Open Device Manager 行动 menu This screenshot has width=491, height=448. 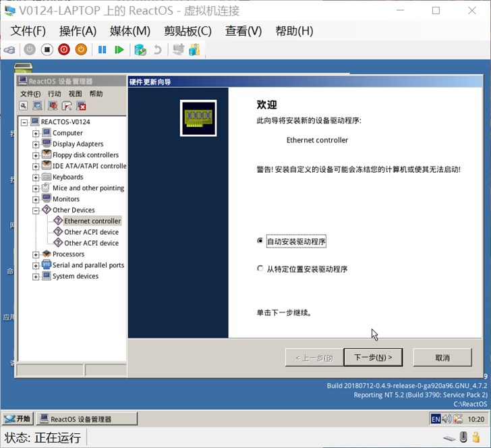55,94
